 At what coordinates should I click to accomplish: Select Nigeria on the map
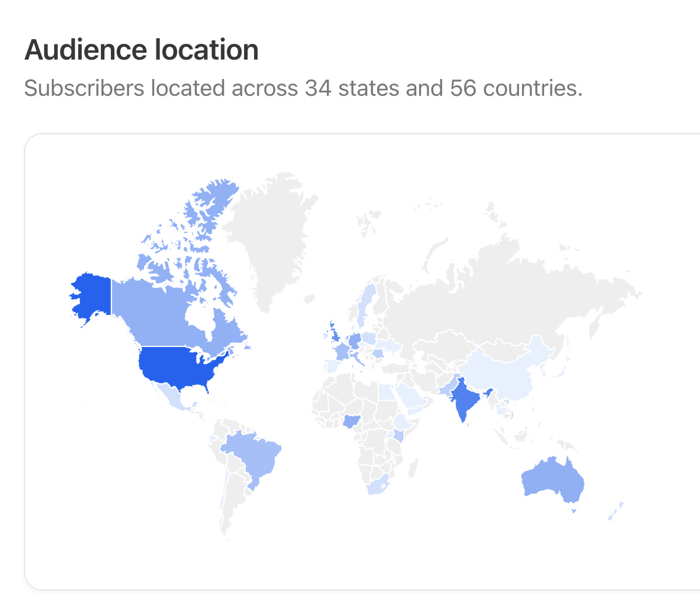point(351,421)
